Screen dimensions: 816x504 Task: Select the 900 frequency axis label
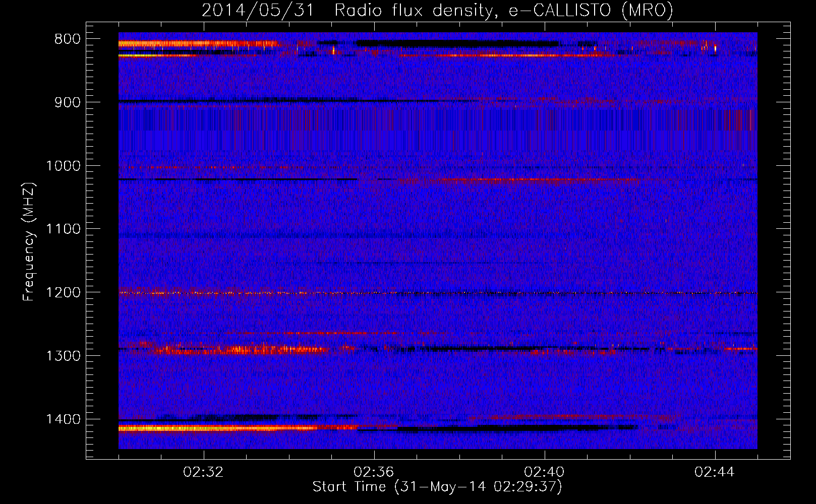click(67, 102)
